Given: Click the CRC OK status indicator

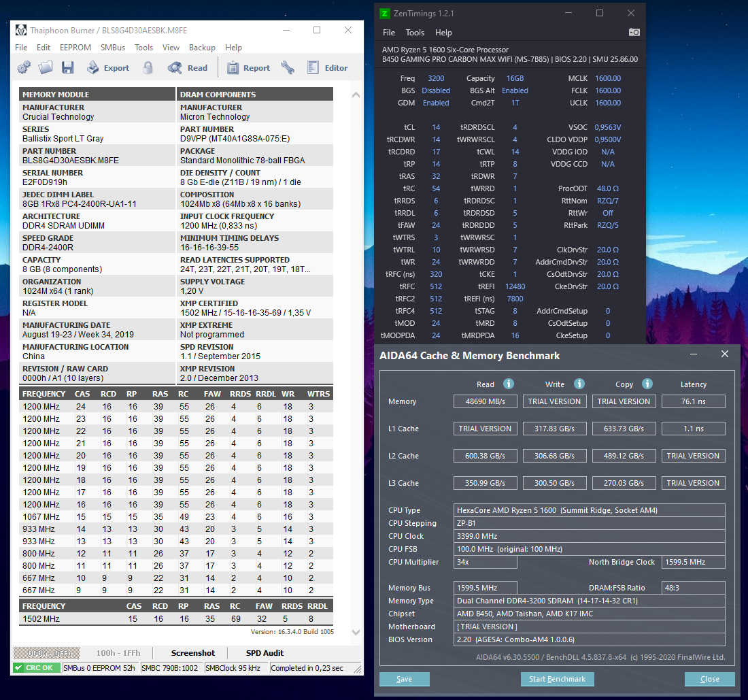Looking at the screenshot, I should [36, 667].
